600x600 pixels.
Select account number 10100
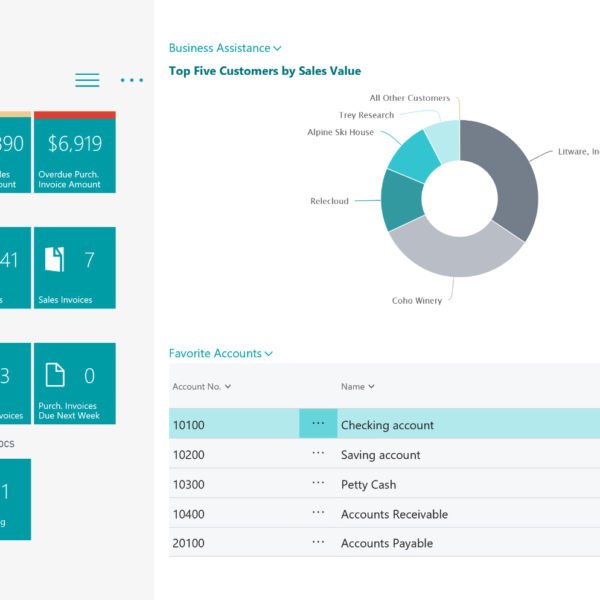click(x=189, y=425)
